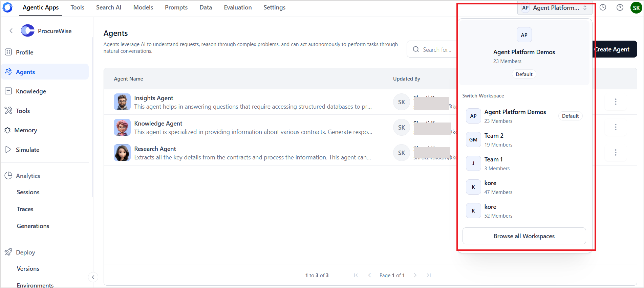Switch to Agentic Apps tab
This screenshot has height=288, width=644.
(x=41, y=7)
